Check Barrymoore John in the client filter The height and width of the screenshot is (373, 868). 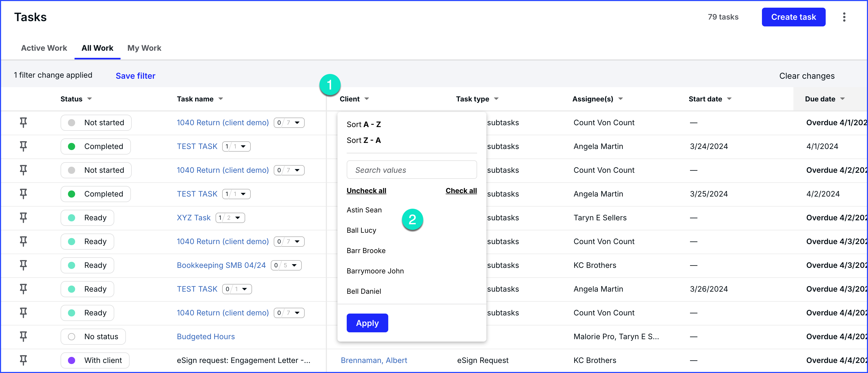click(x=375, y=271)
